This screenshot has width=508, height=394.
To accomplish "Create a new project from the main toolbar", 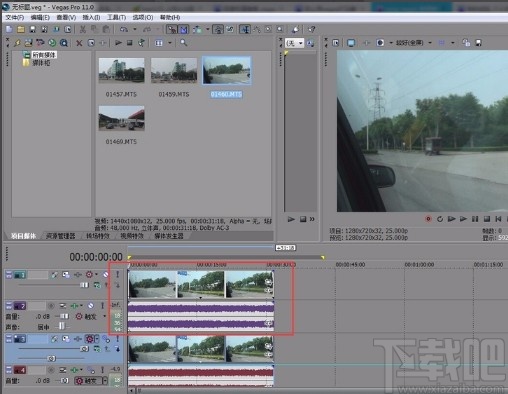I will pos(9,29).
